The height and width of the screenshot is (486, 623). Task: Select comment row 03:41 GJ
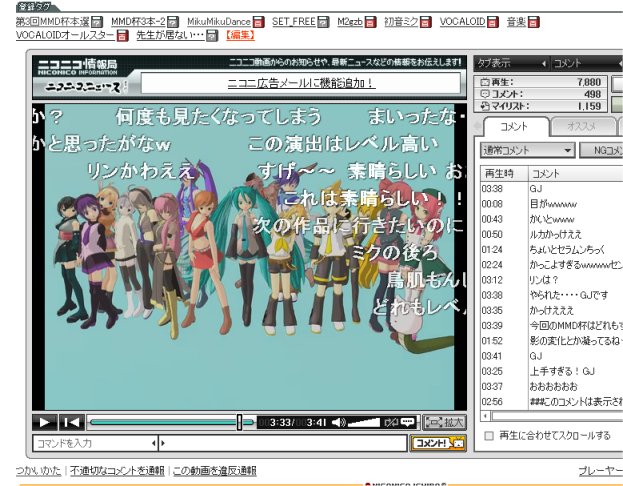point(551,356)
